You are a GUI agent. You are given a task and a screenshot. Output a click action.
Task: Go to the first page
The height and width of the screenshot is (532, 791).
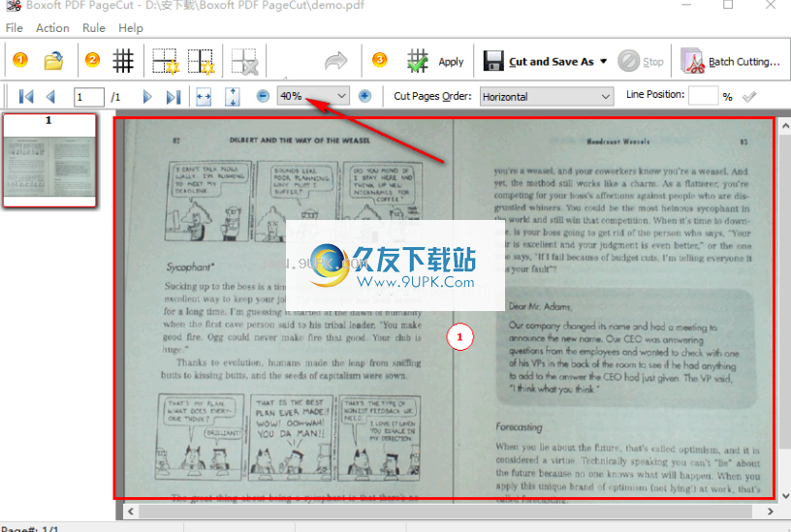(x=26, y=96)
